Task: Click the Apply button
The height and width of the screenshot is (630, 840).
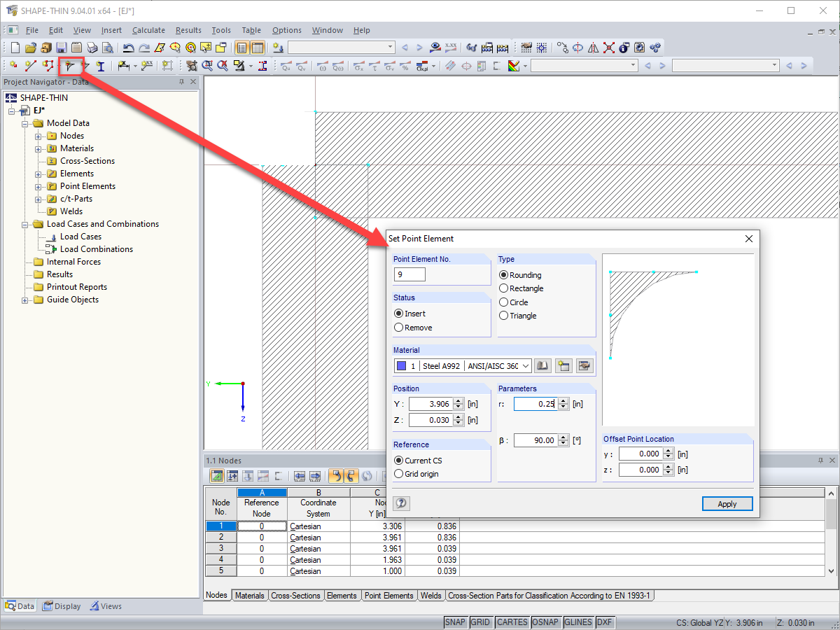Action: (727, 504)
